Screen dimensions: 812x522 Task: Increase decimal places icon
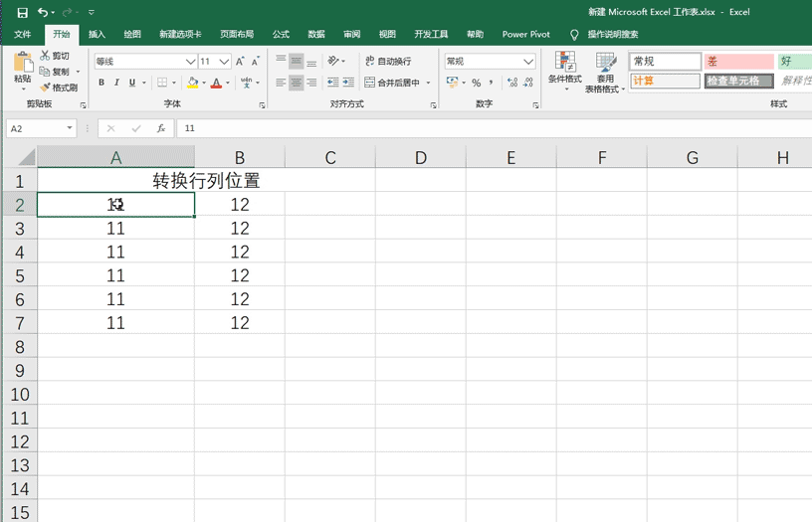click(512, 83)
